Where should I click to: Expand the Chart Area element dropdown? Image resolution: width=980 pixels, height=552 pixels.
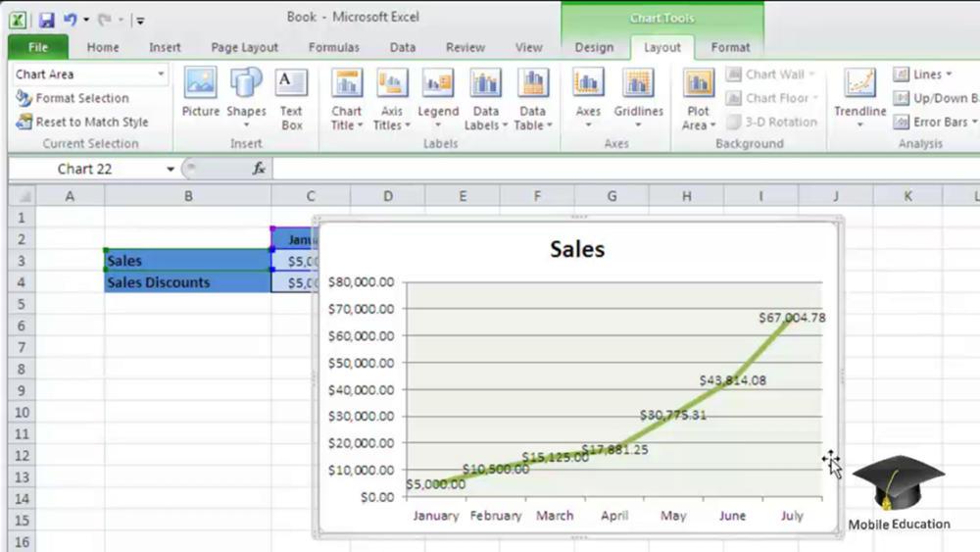161,74
